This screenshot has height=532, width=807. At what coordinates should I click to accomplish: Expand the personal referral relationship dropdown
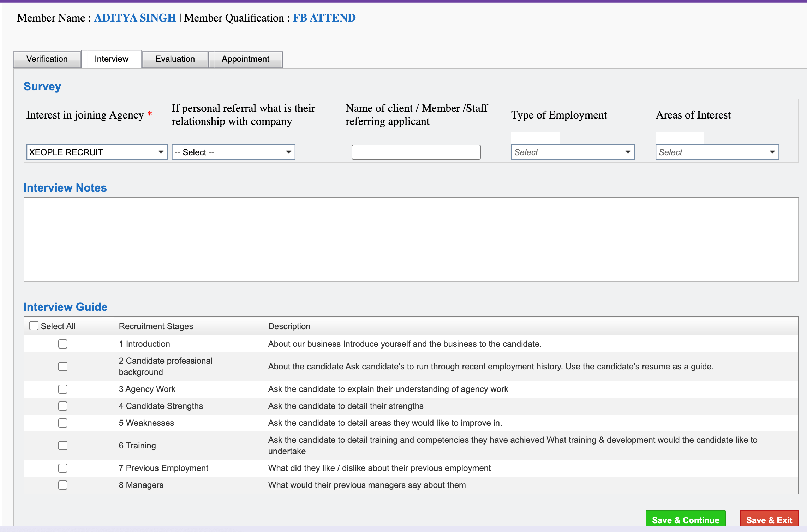[x=233, y=152]
